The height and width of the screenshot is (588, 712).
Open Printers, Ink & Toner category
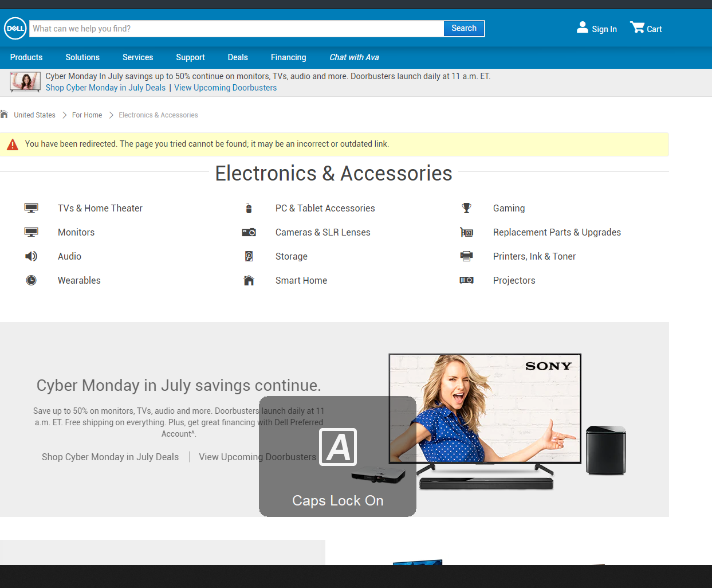tap(534, 256)
